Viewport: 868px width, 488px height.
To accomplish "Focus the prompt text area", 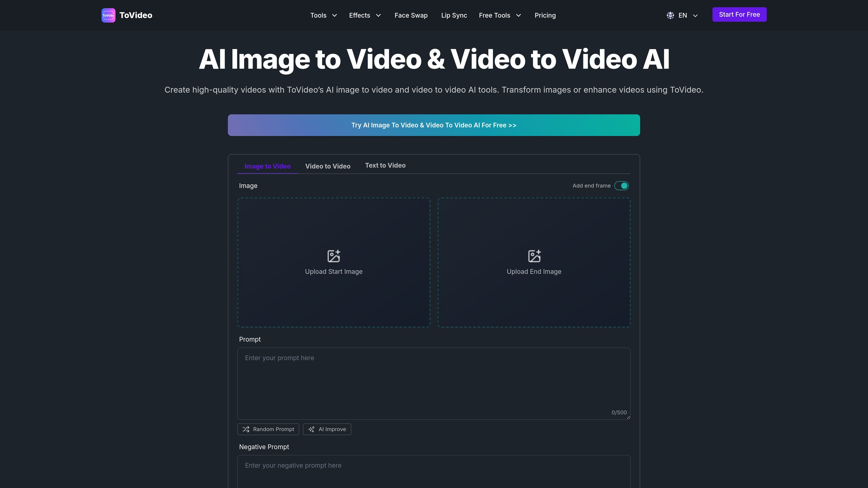I will 434,384.
